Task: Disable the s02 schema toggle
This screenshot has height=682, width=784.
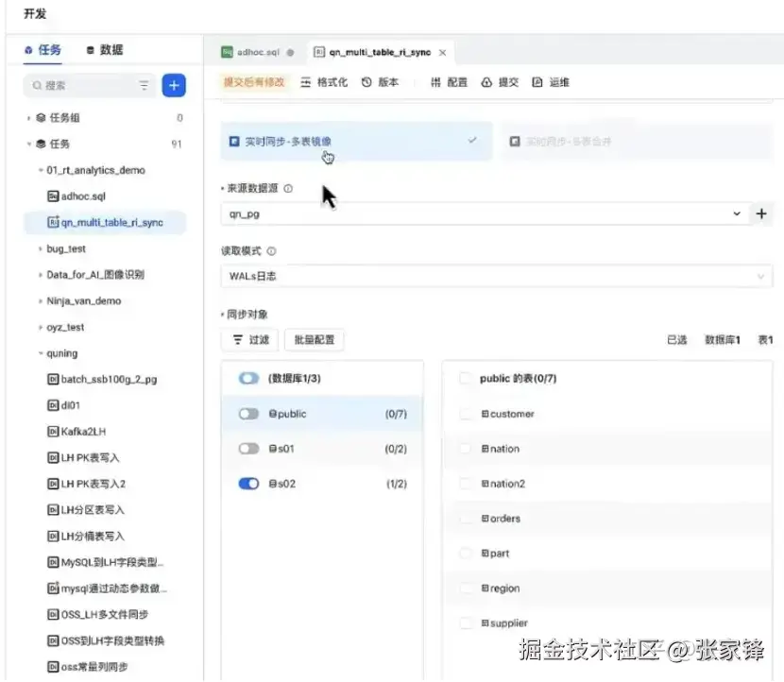Action: [248, 484]
